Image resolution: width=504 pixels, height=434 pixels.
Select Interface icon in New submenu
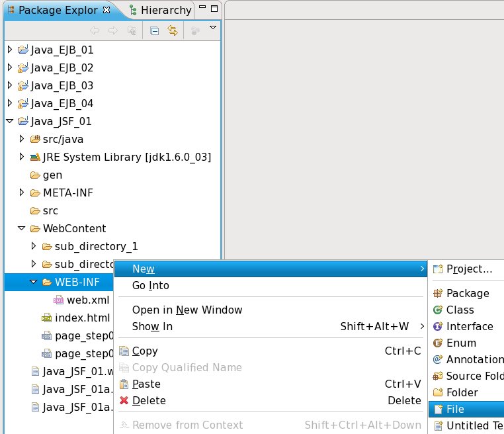tap(437, 327)
